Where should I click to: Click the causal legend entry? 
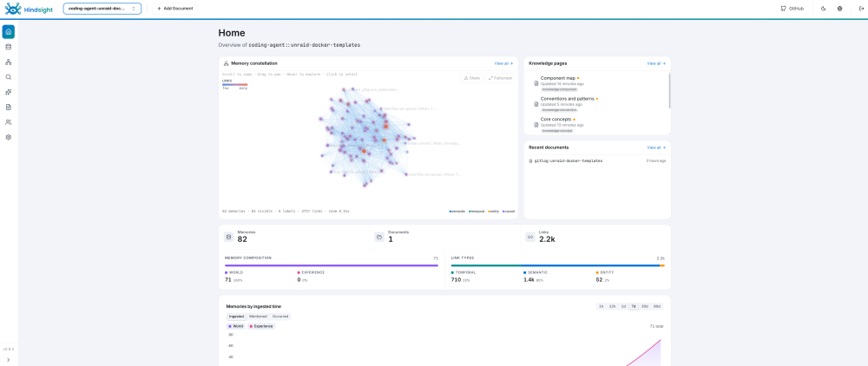(x=508, y=212)
